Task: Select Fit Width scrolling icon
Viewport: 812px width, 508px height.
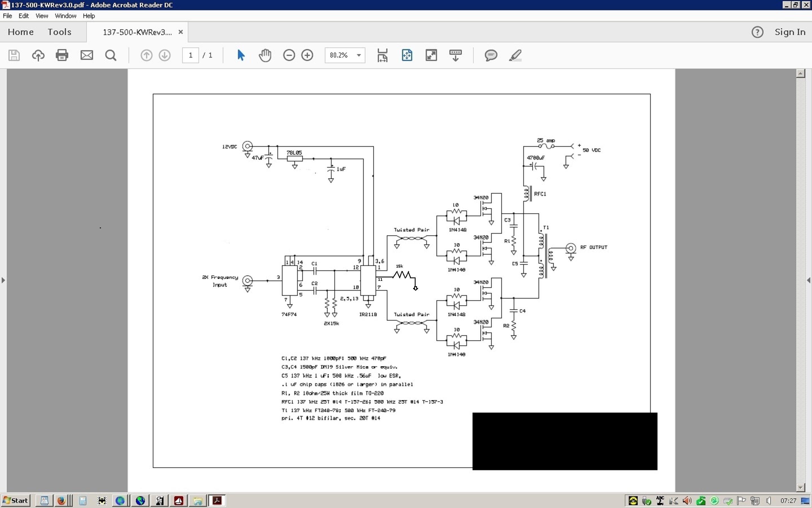Action: [x=383, y=55]
